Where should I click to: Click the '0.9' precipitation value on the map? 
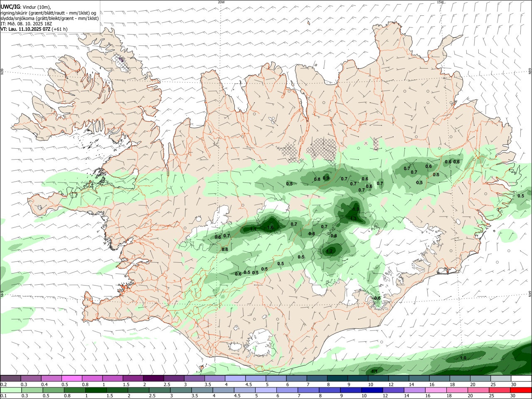pyautogui.click(x=326, y=178)
